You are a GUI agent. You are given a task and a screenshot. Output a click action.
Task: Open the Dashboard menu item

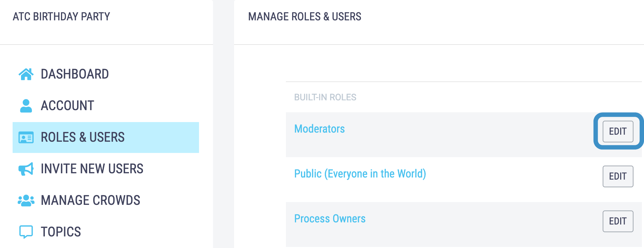(x=106, y=74)
